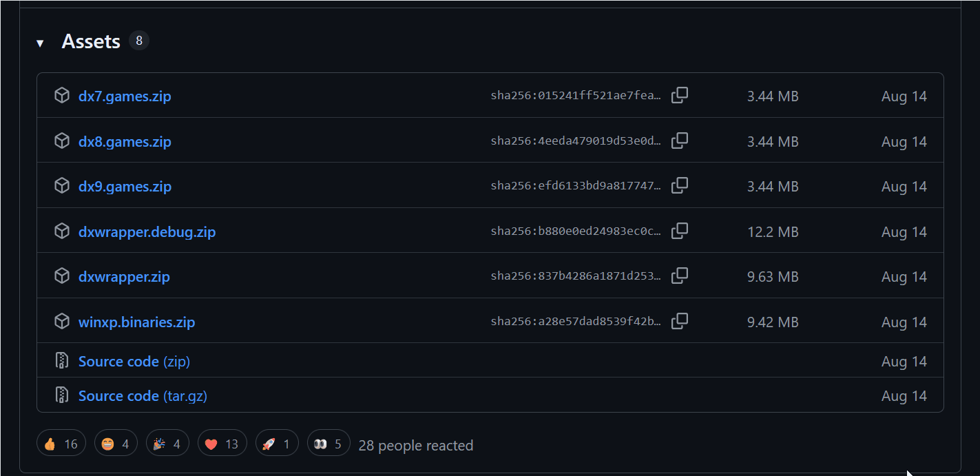Click the package icon beside dx7.games.zip
The image size is (980, 476).
pos(62,96)
